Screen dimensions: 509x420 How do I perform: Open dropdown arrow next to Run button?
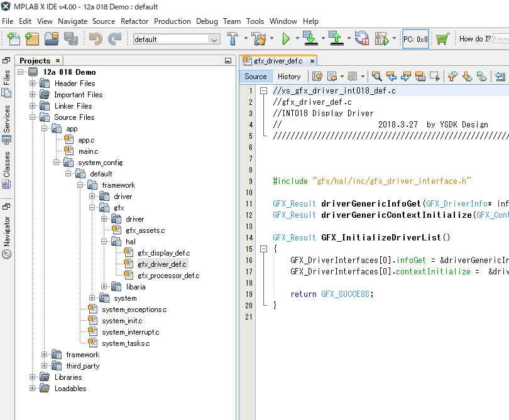pos(297,38)
